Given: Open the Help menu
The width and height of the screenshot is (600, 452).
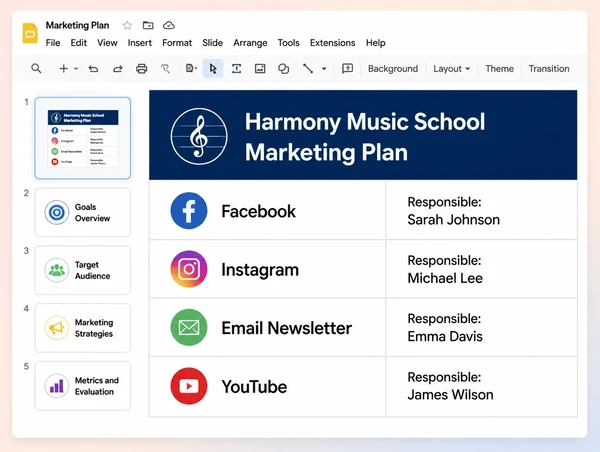Looking at the screenshot, I should pyautogui.click(x=375, y=43).
